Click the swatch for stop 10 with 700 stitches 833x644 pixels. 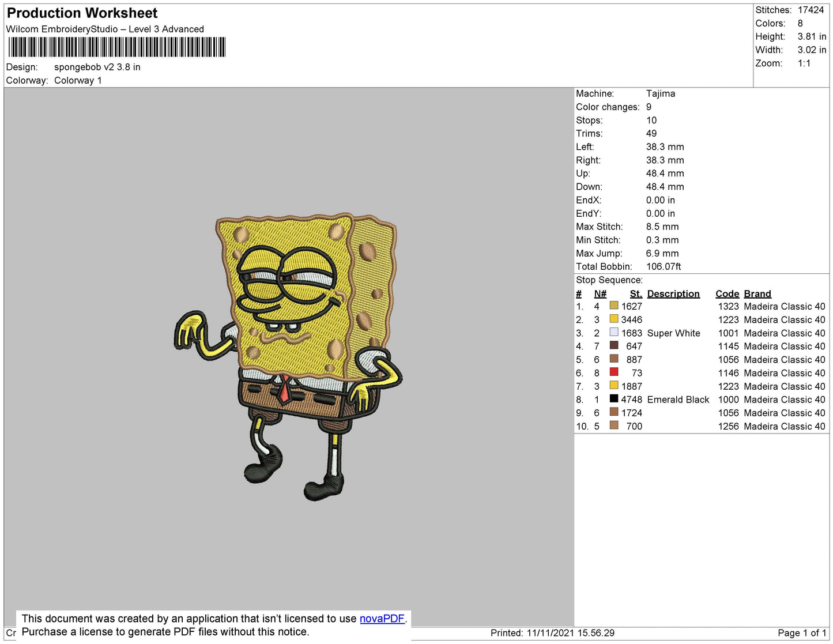[614, 425]
